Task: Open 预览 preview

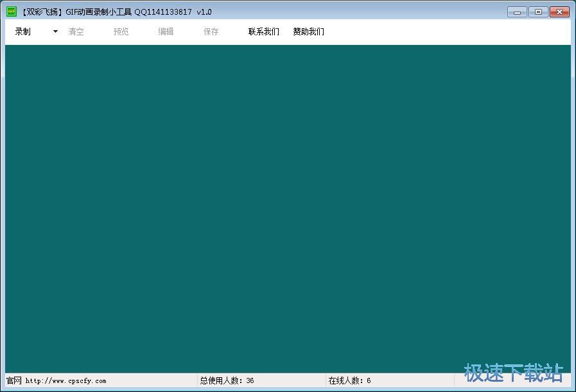Action: pos(121,31)
